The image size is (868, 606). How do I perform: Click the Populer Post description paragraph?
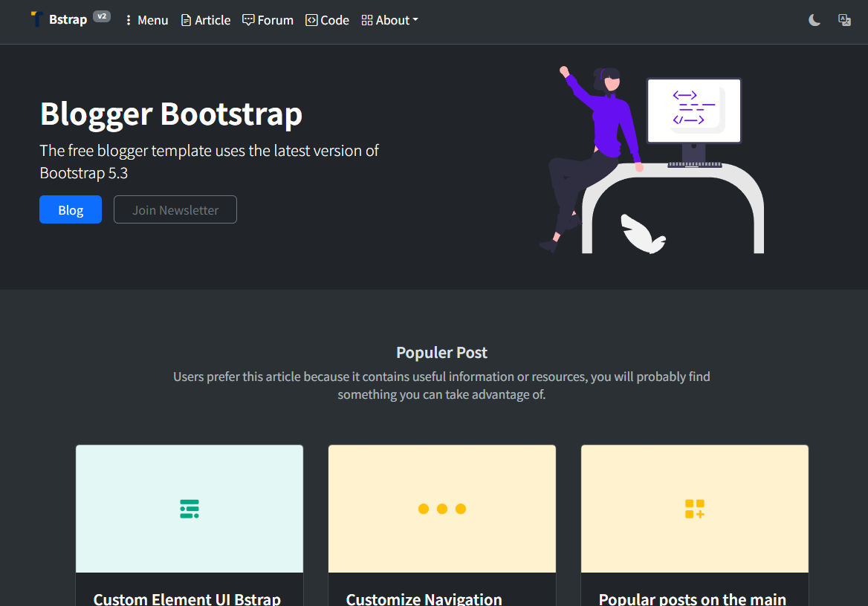tap(441, 385)
